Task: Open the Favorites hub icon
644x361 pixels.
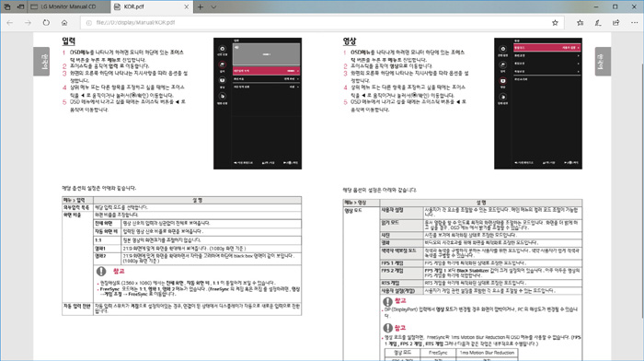Action: coord(580,23)
